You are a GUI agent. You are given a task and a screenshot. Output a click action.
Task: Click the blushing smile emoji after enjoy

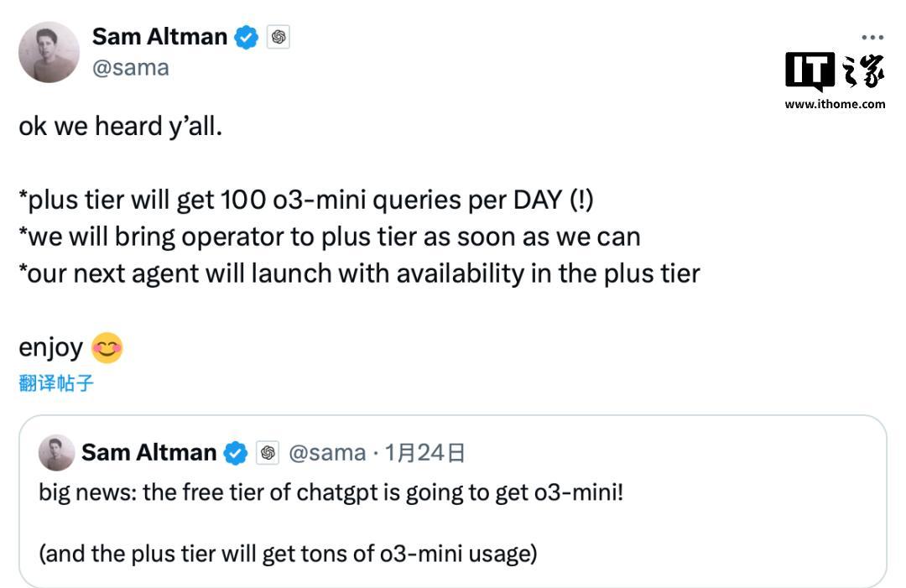(x=107, y=348)
